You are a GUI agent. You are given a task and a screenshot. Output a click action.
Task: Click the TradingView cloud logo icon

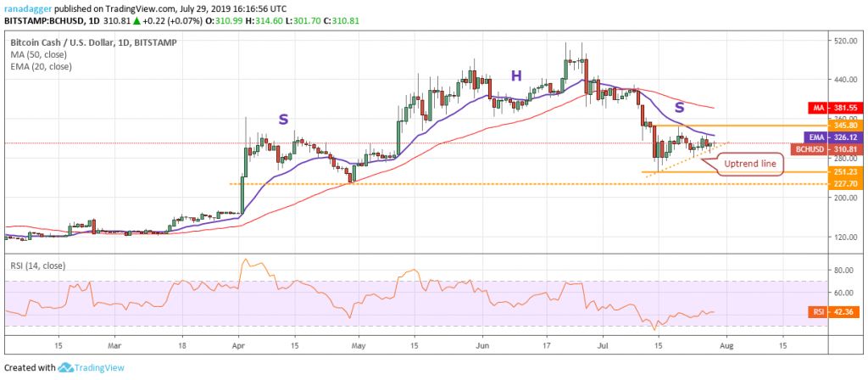(x=66, y=368)
